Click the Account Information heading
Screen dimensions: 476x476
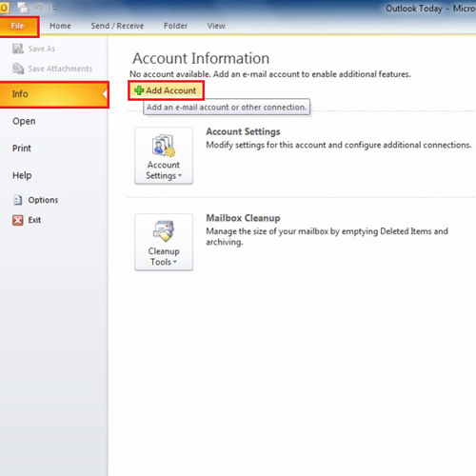pos(201,58)
